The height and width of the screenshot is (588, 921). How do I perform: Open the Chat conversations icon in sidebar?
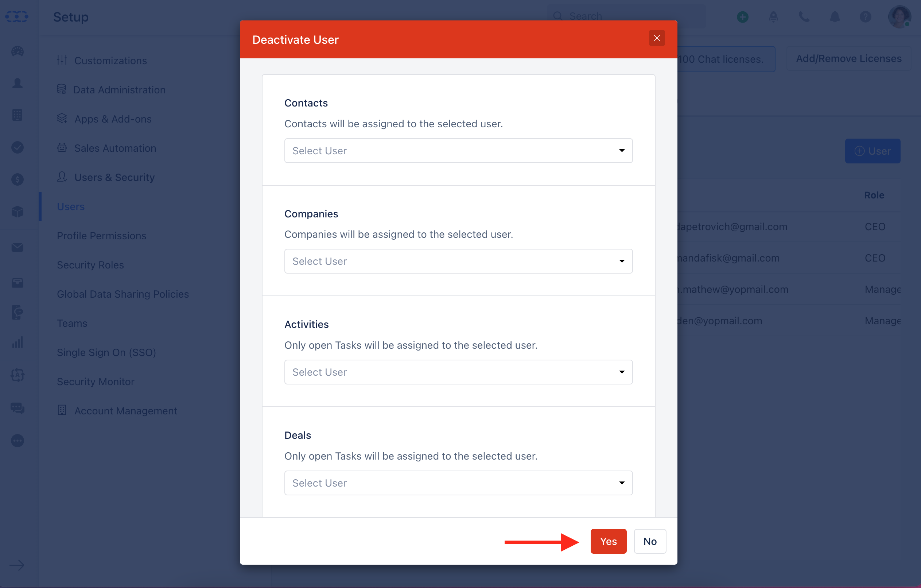17,408
